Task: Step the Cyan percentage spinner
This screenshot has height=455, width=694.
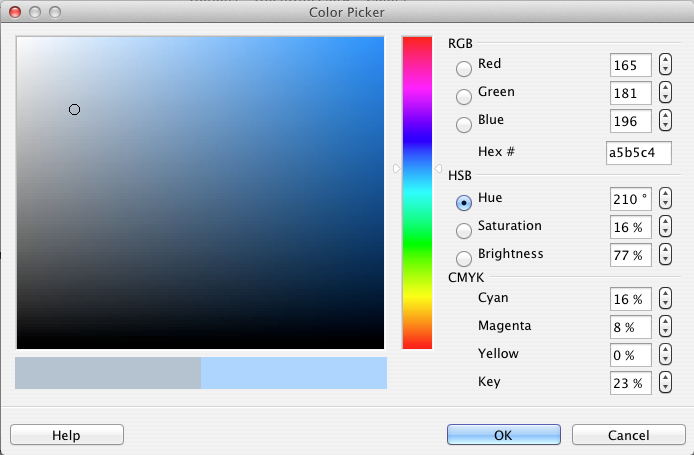Action: point(665,299)
